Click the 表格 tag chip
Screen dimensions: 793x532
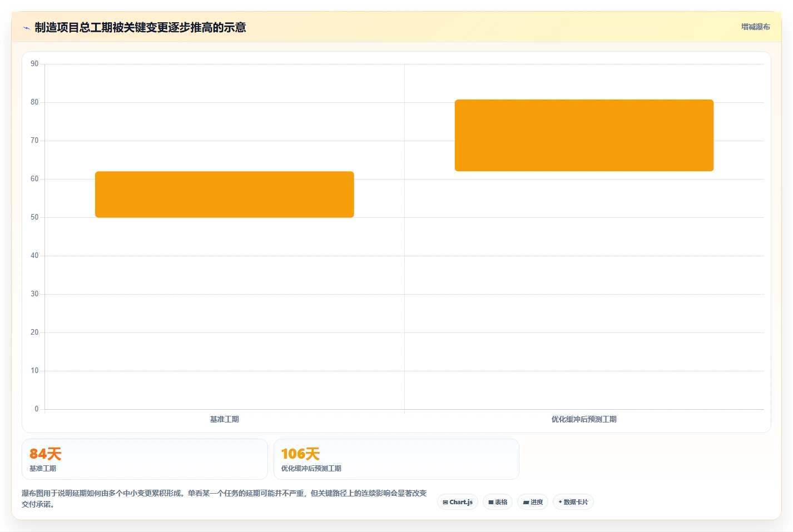(498, 502)
